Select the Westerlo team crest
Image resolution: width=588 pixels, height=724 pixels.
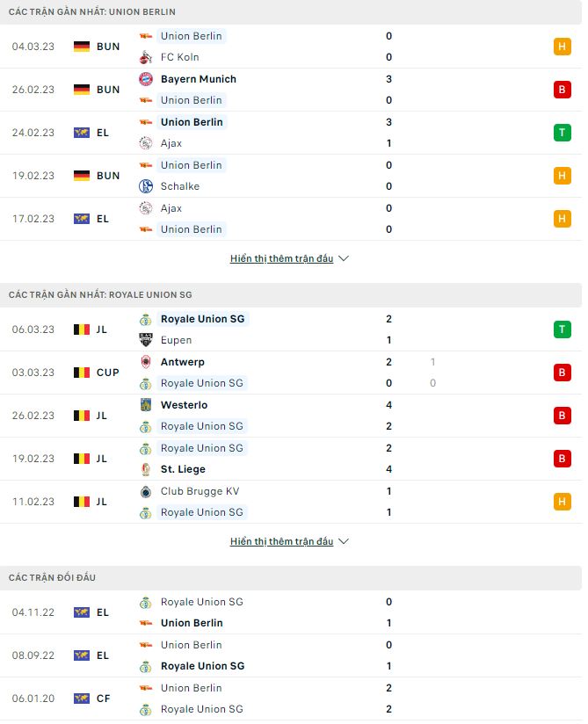146,405
